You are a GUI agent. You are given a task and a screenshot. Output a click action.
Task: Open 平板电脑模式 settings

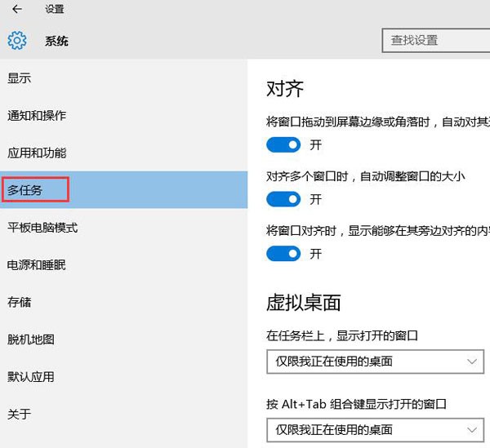tap(42, 228)
